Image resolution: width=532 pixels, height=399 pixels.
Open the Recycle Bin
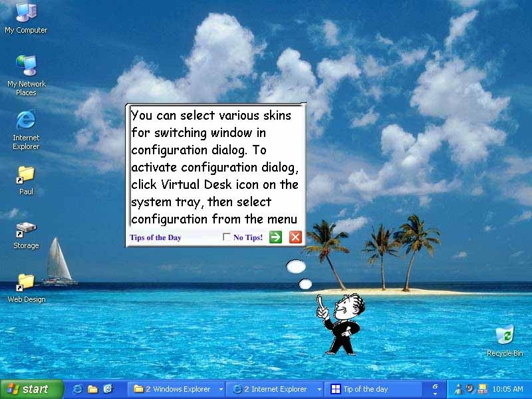coord(505,340)
